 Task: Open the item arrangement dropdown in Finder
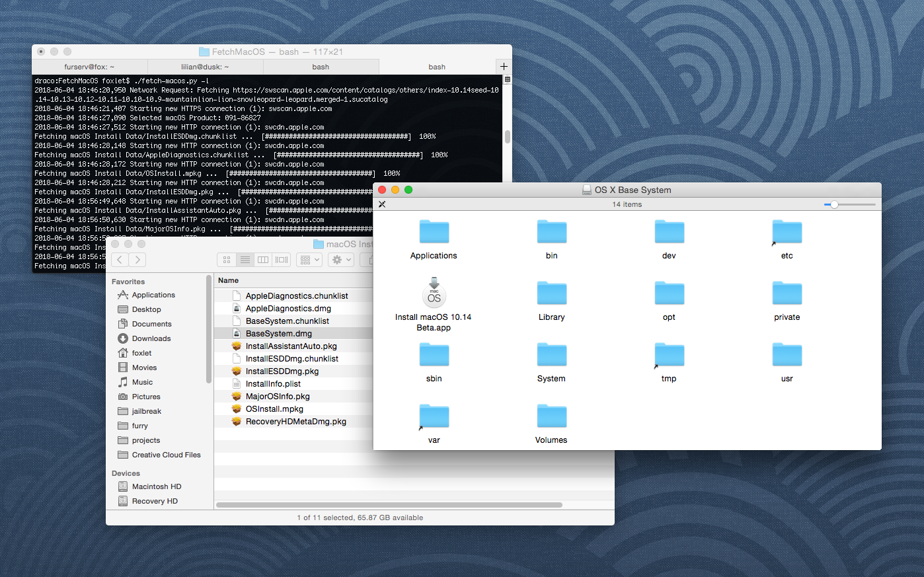point(309,260)
